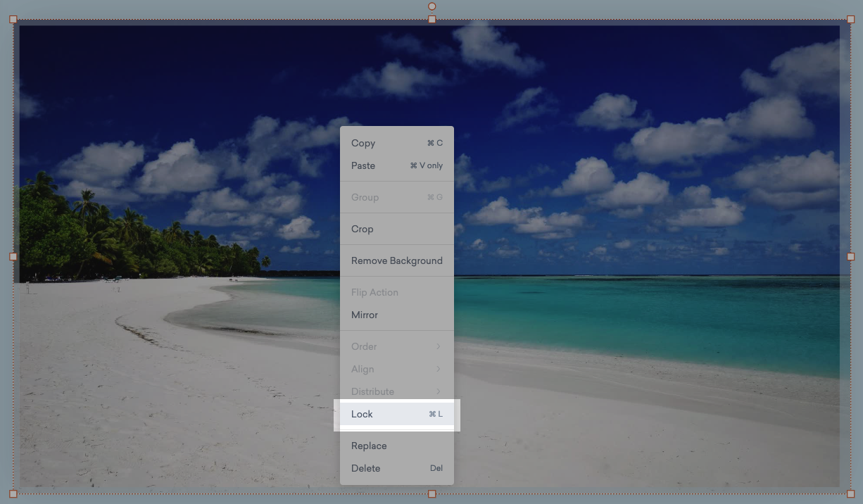863x504 pixels.
Task: Open the Distribute submenu
Action: 396,391
